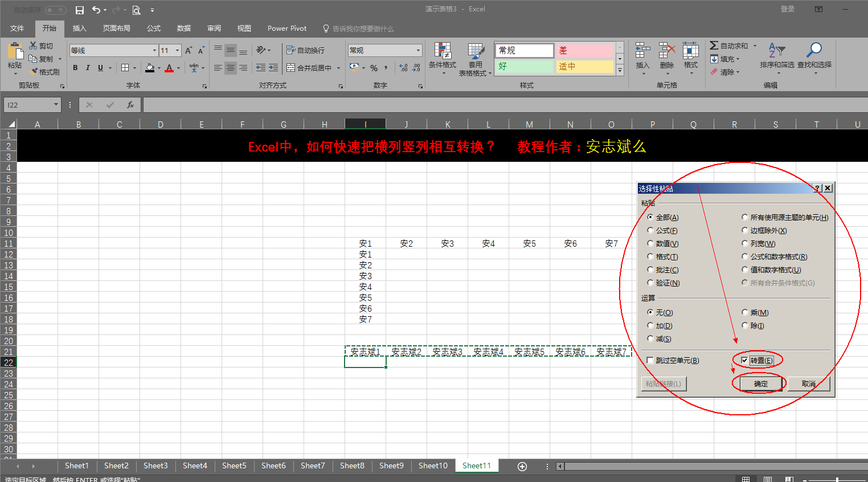Click the Center align icon
868x482 pixels.
pyautogui.click(x=231, y=68)
